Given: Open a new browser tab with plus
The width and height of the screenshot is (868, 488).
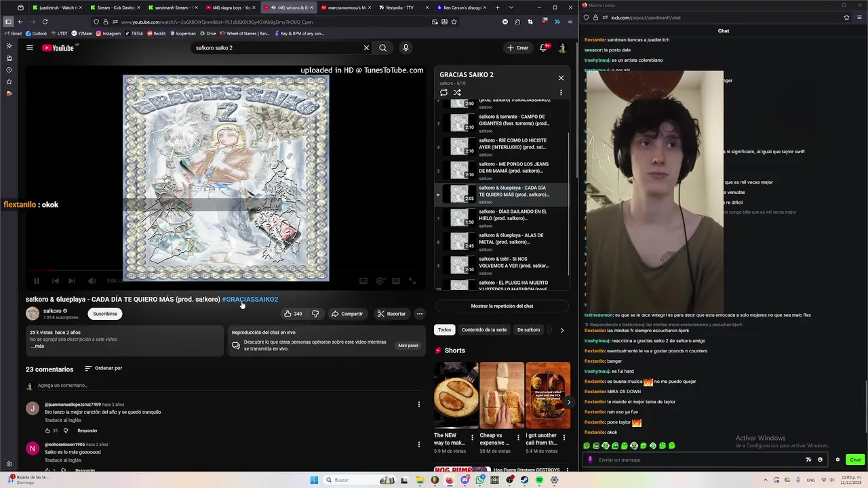Looking at the screenshot, I should tap(497, 7).
